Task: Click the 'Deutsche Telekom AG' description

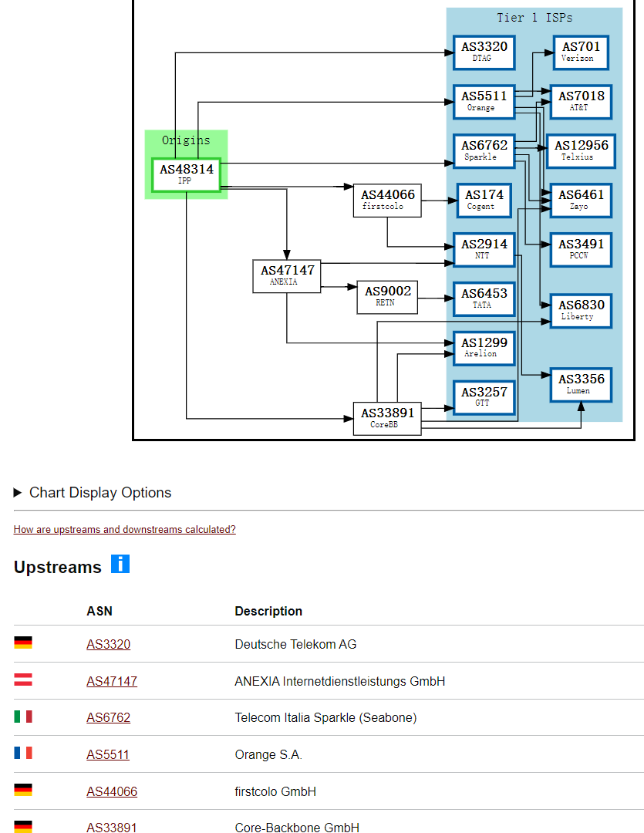Action: 295,644
